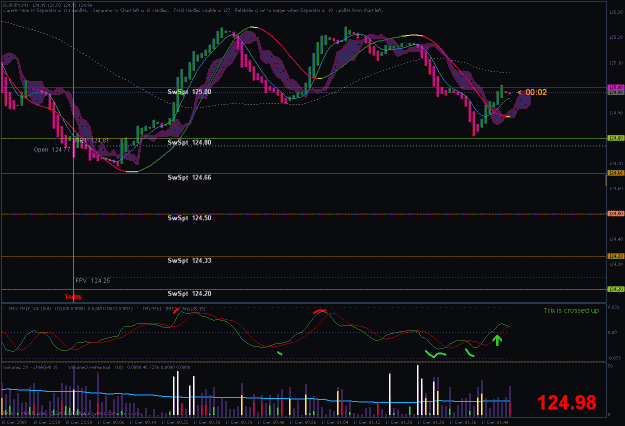Select the gray current-price tag on the axis
This screenshot has height=426, width=625.
(616, 92)
